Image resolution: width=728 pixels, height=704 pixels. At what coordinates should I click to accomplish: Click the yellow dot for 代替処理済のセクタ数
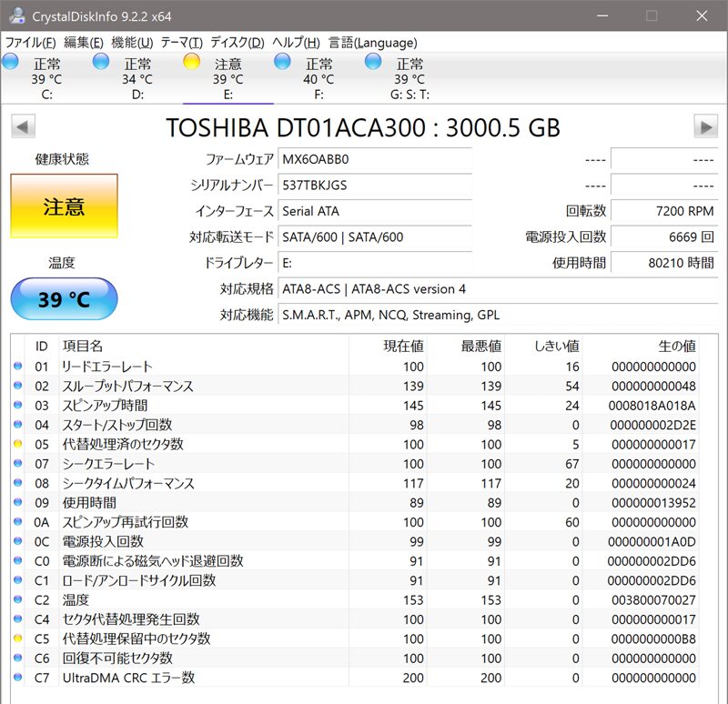(17, 444)
